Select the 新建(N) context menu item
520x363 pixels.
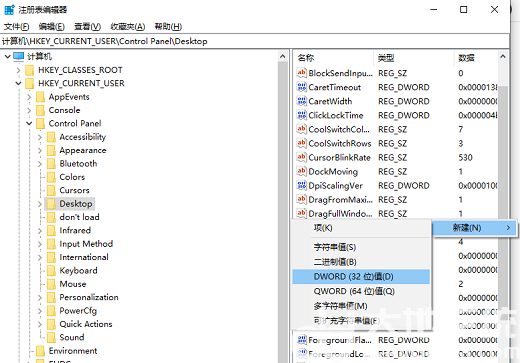[x=475, y=228]
